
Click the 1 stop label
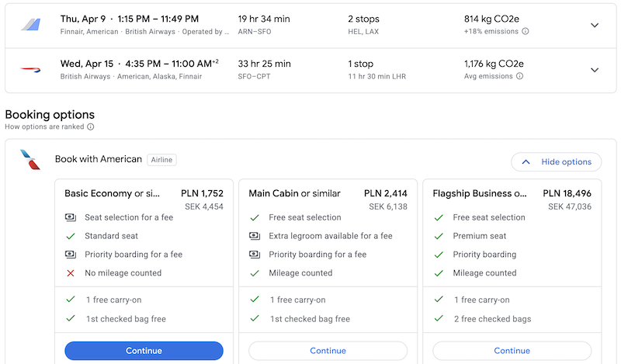tap(360, 64)
